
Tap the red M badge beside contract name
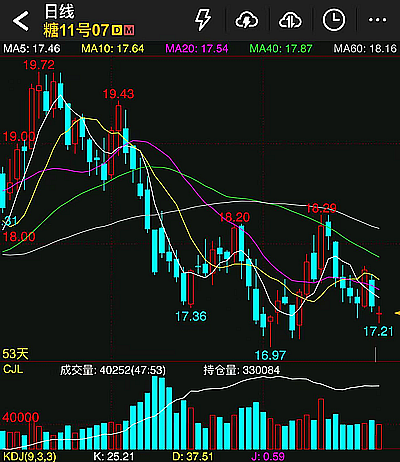pyautogui.click(x=129, y=31)
